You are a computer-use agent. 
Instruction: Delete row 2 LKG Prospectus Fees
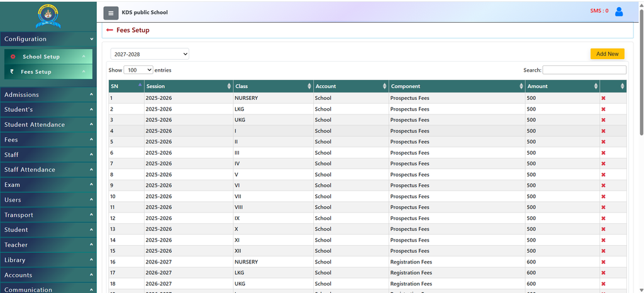pyautogui.click(x=603, y=109)
